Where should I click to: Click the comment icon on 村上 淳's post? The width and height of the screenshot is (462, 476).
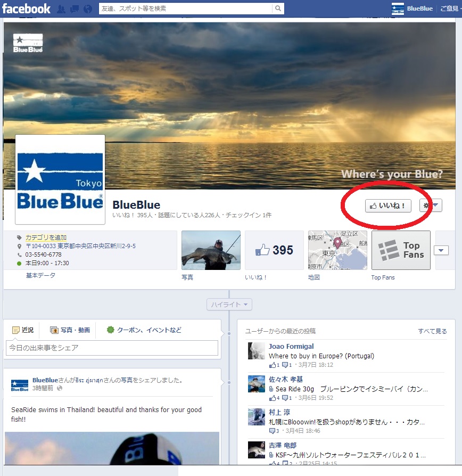(273, 431)
